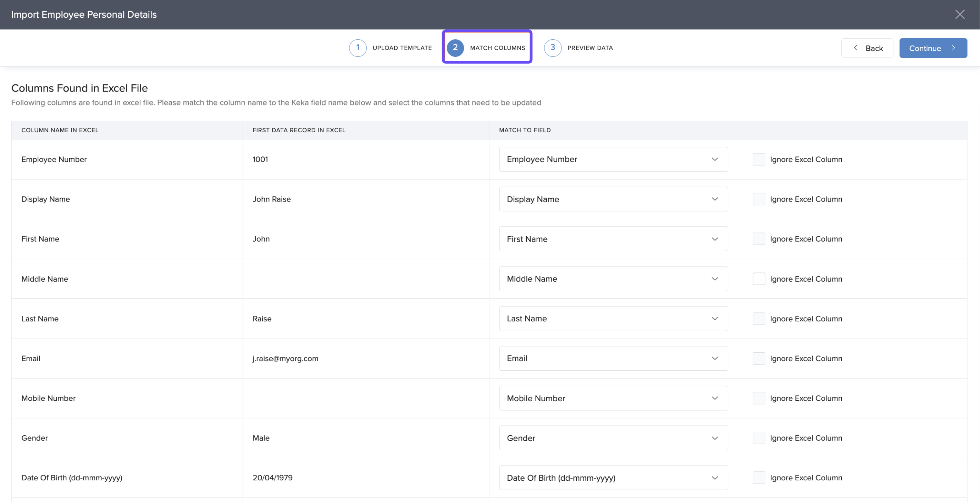The width and height of the screenshot is (980, 502).
Task: Close the Import Employee Personal Details dialog
Action: click(x=959, y=15)
